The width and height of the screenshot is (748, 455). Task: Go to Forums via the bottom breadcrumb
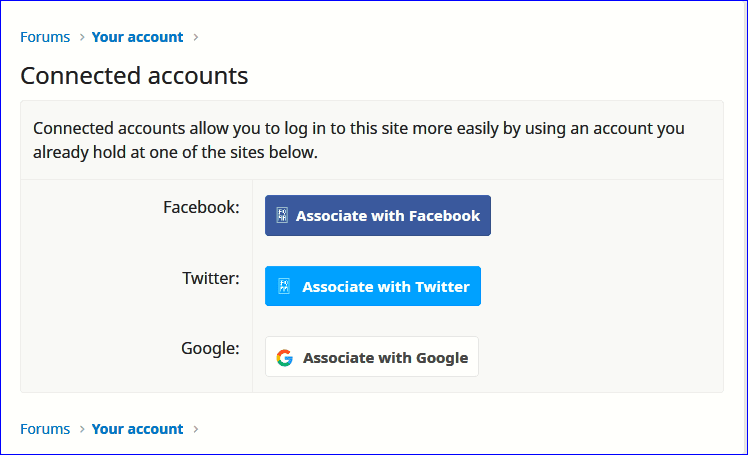45,429
